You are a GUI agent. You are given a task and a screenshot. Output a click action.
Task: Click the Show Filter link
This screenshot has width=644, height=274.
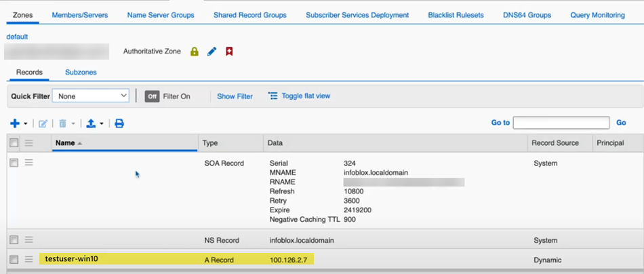235,96
